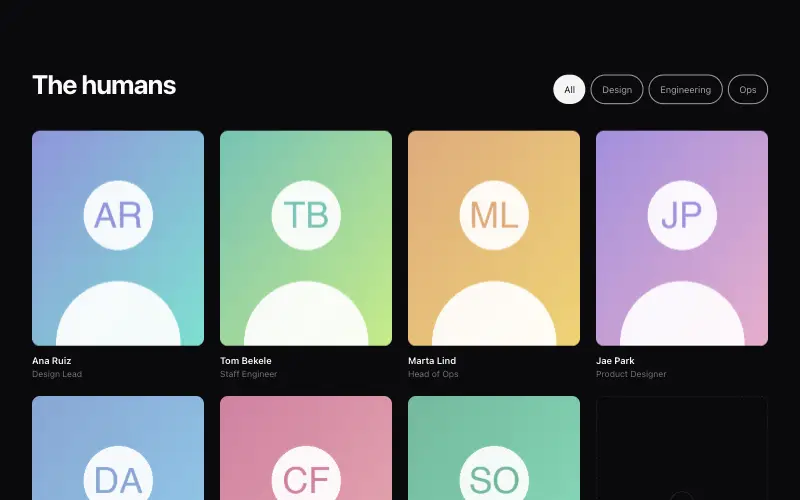Screen dimensions: 800x500
Task: Click the Staff Engineer role label
Action: coord(248,374)
